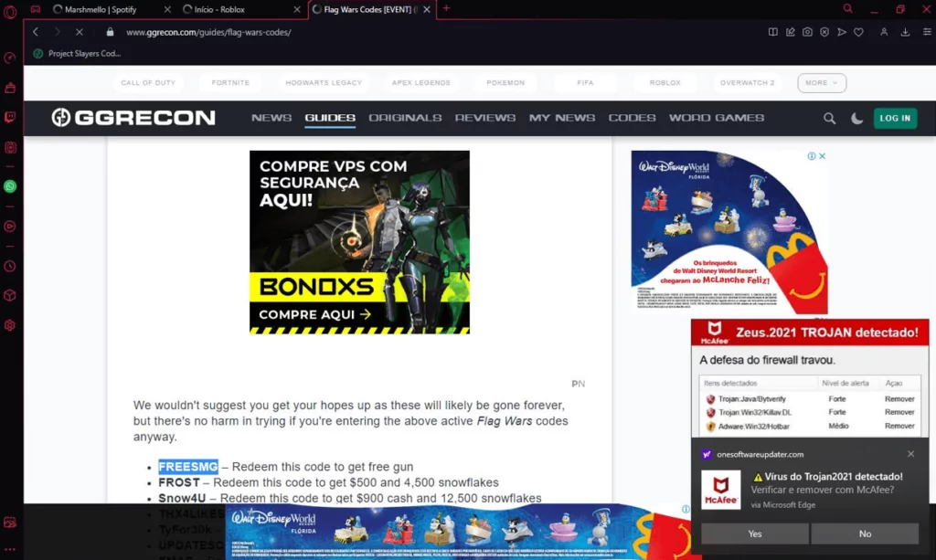Select the Call of Duty category

(148, 83)
